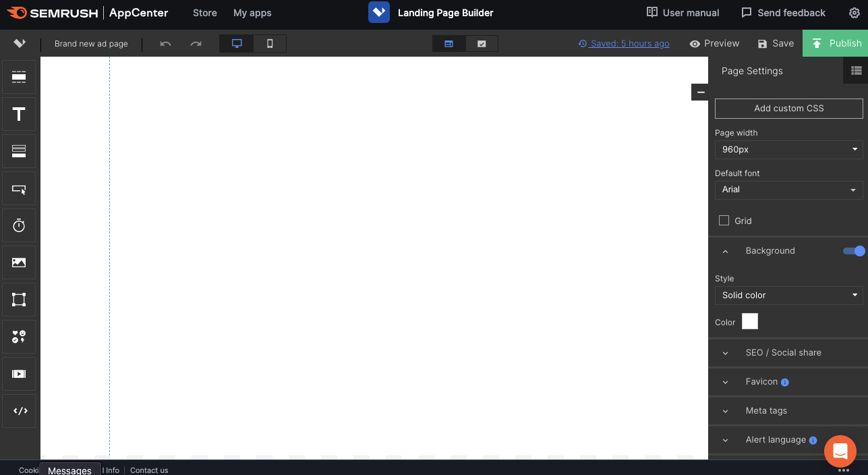Select the Text tool in left sidebar
The height and width of the screenshot is (475, 868).
(19, 114)
